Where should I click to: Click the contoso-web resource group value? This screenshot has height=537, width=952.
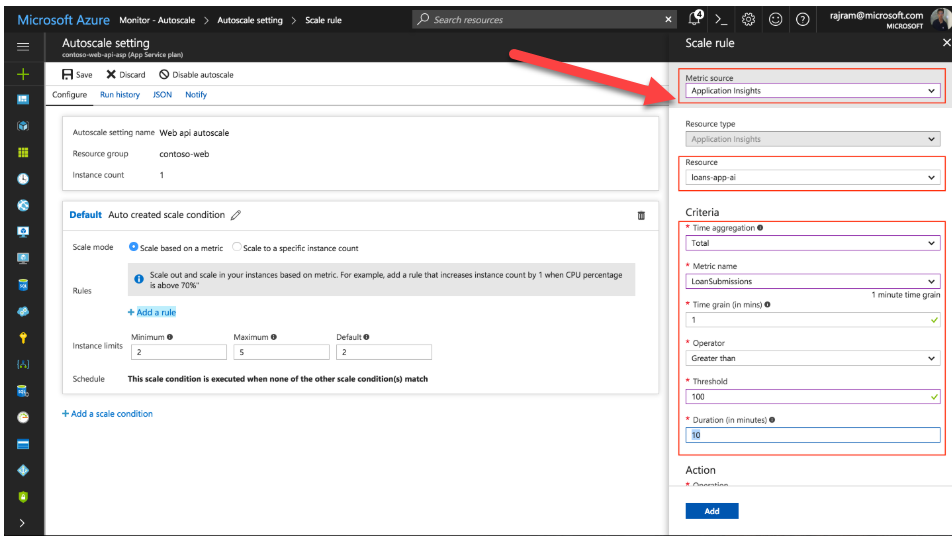tap(184, 154)
